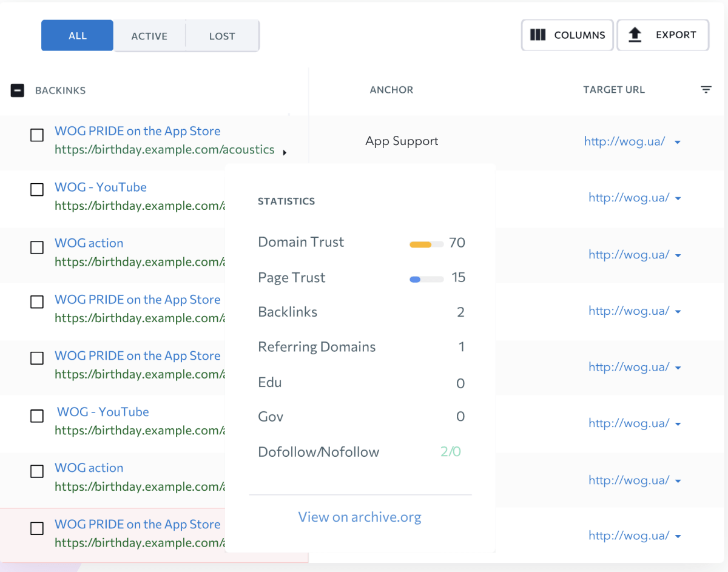Click the EXPORT button
This screenshot has height=572, width=728.
(x=663, y=35)
